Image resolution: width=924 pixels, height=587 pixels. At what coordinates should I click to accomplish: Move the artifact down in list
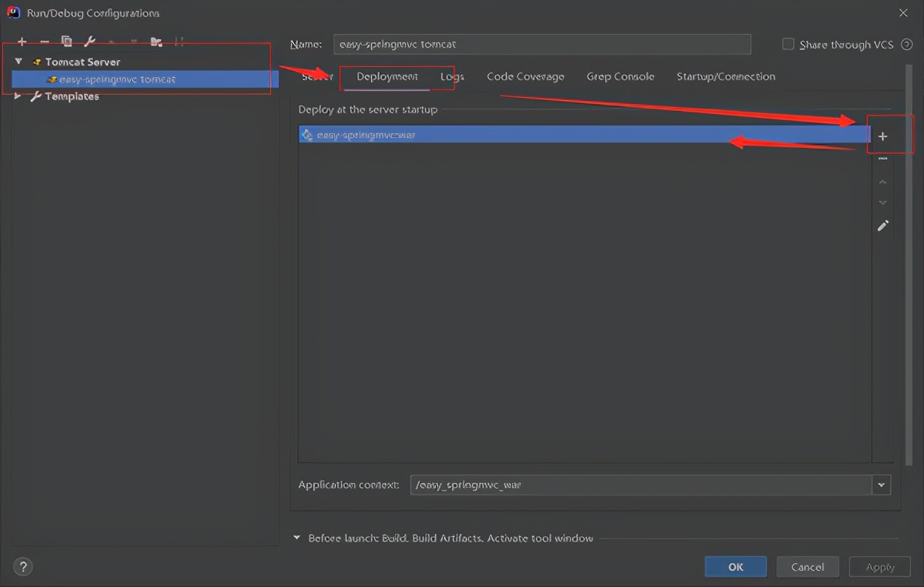[x=882, y=203]
